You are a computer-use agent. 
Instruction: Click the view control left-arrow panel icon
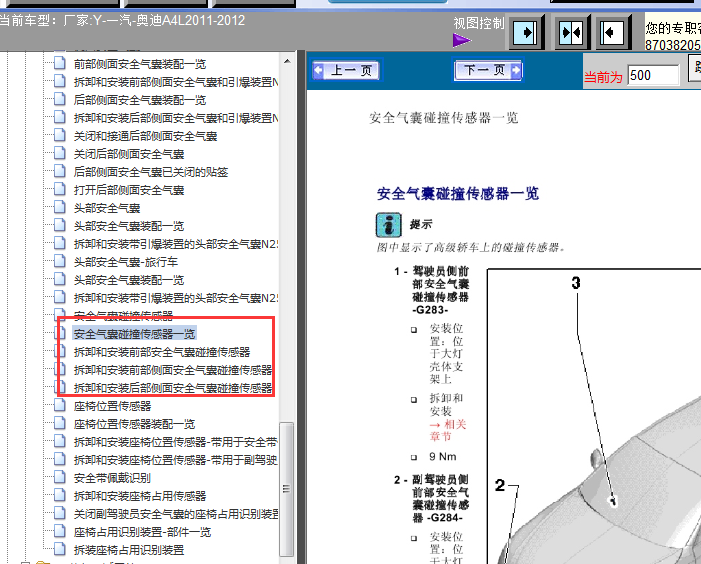click(612, 32)
